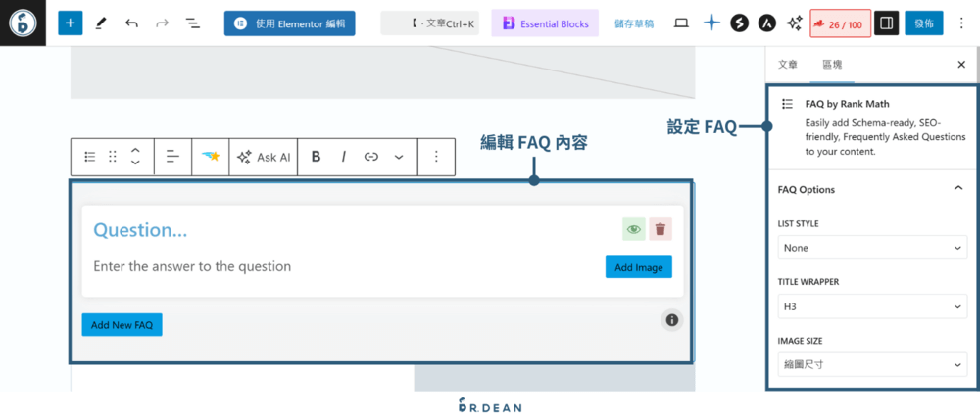
Task: Publish the post with 發佈
Action: [x=924, y=23]
